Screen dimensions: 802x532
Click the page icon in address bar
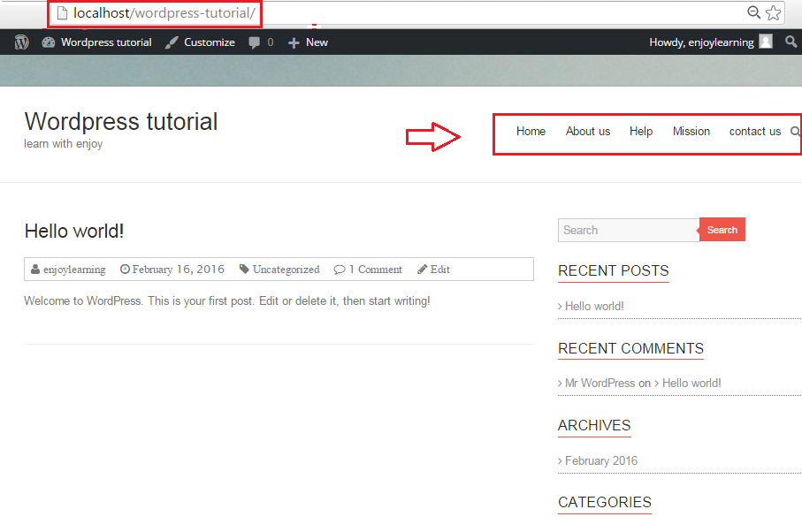[x=63, y=13]
